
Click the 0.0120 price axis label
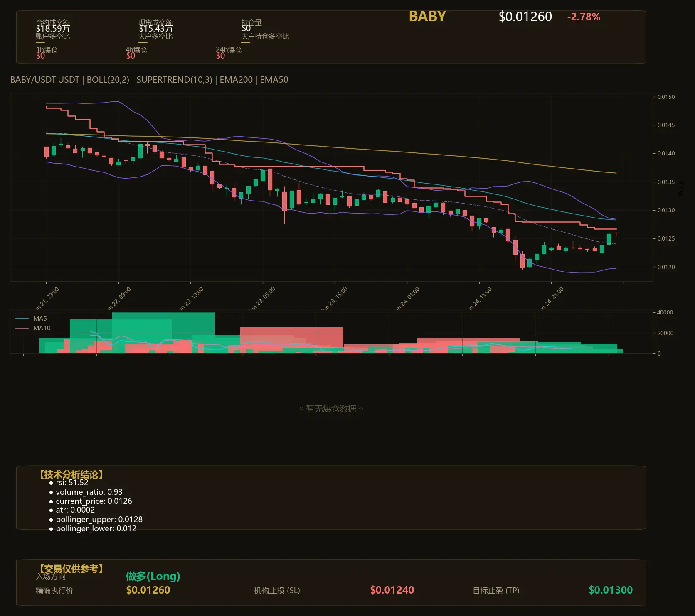[x=666, y=267]
